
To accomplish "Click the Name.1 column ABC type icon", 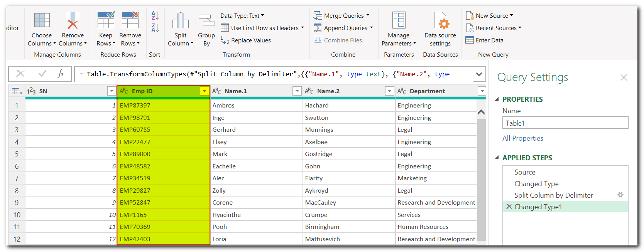I will point(216,91).
